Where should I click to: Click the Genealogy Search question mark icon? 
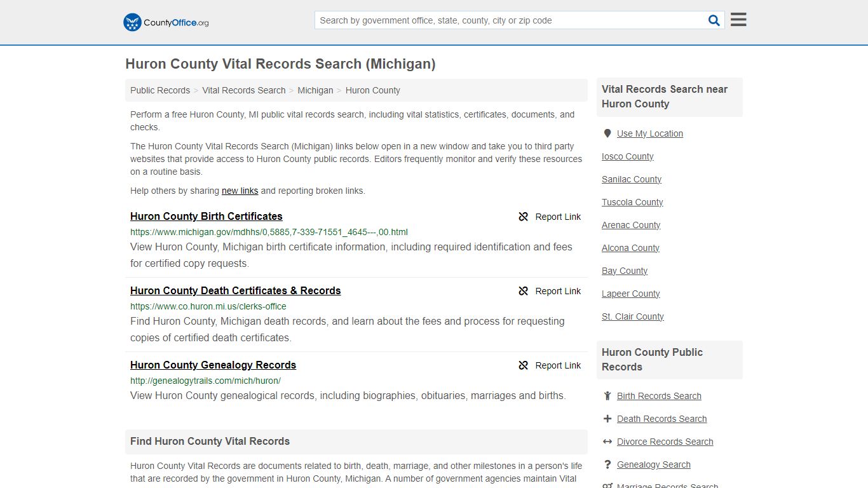click(x=607, y=464)
